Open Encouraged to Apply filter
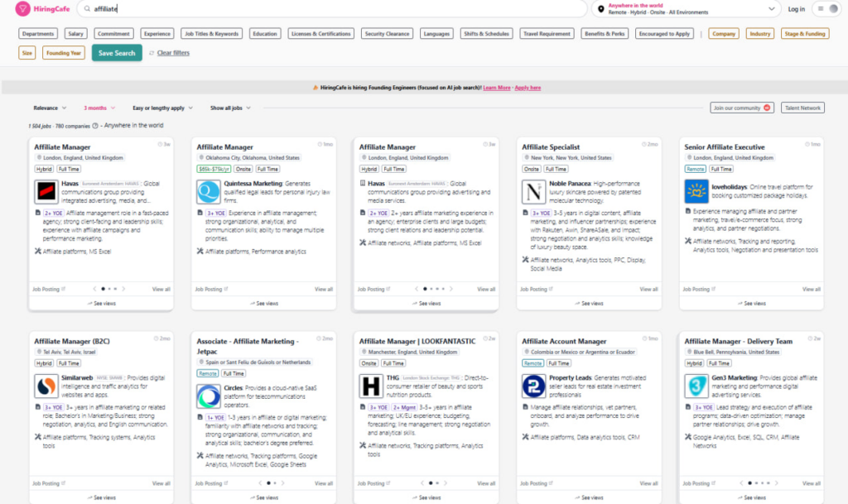The width and height of the screenshot is (848, 504). click(x=664, y=33)
